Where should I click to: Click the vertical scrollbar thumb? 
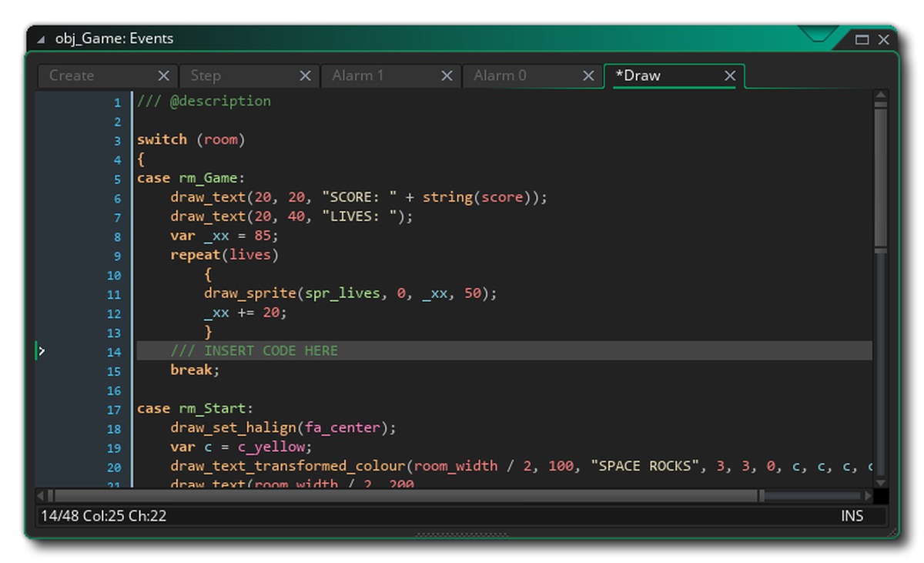(881, 179)
